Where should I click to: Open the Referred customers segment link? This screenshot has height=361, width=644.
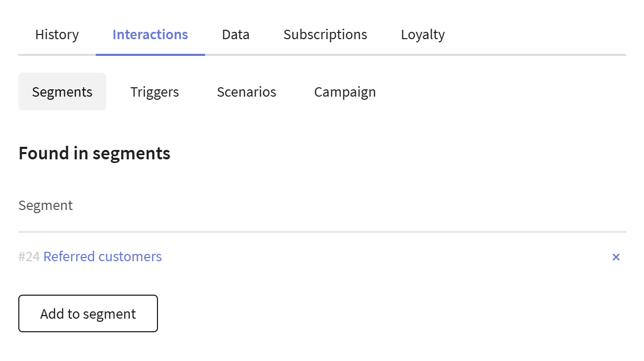coord(103,257)
